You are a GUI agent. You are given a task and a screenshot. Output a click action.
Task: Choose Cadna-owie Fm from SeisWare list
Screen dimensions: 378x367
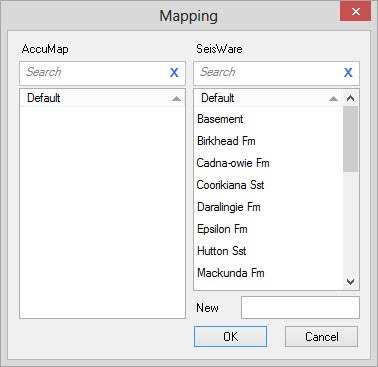click(x=268, y=163)
